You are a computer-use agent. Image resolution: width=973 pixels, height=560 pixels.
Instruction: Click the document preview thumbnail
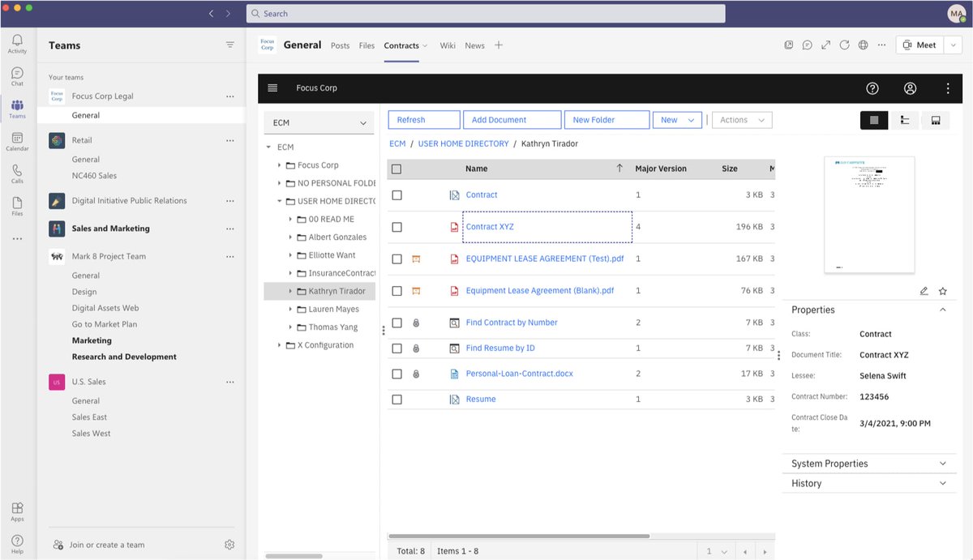(x=869, y=215)
